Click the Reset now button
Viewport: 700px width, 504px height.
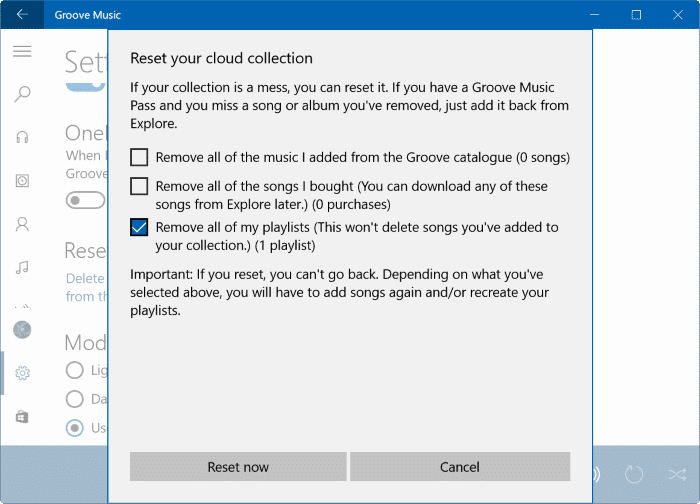(x=238, y=467)
